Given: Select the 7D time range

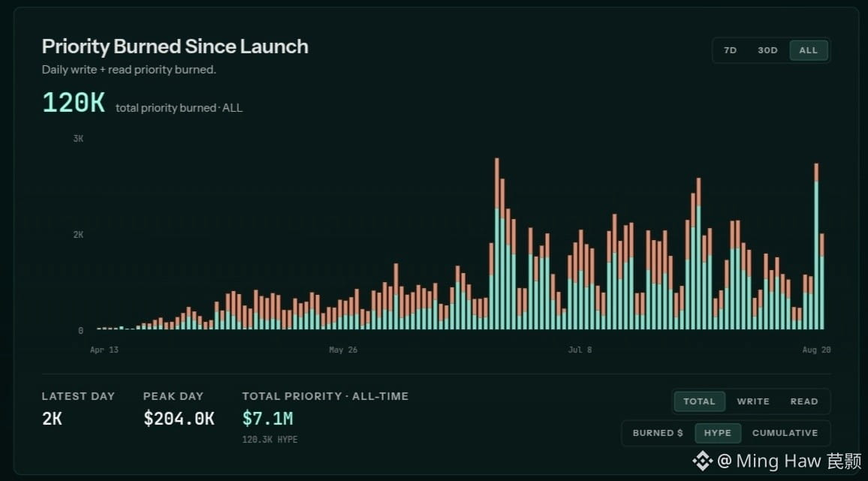Looking at the screenshot, I should point(730,50).
